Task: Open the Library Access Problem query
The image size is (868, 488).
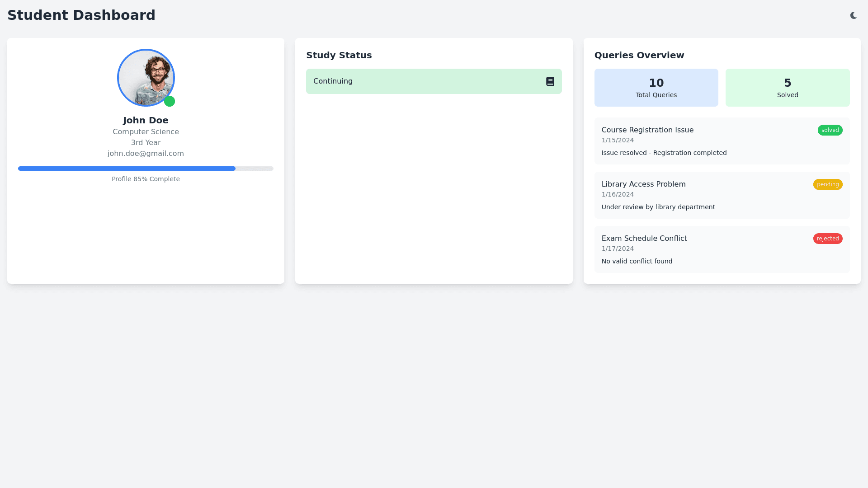Action: click(x=643, y=184)
